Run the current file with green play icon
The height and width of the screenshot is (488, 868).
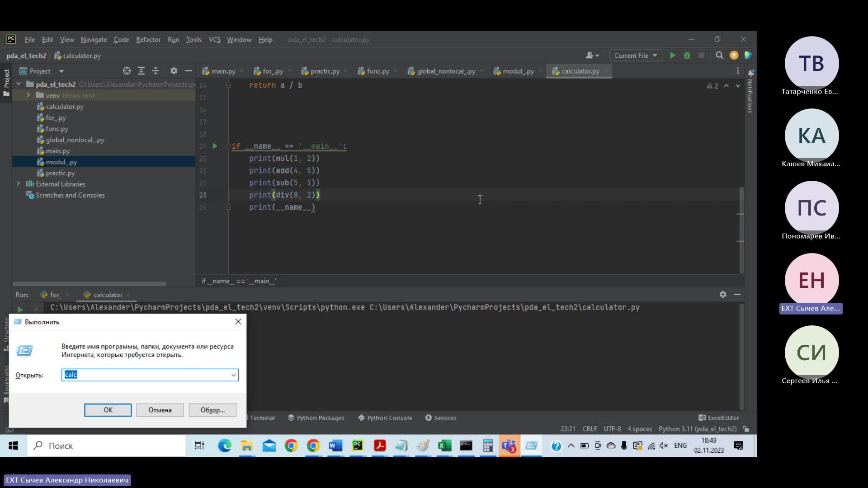(x=672, y=55)
